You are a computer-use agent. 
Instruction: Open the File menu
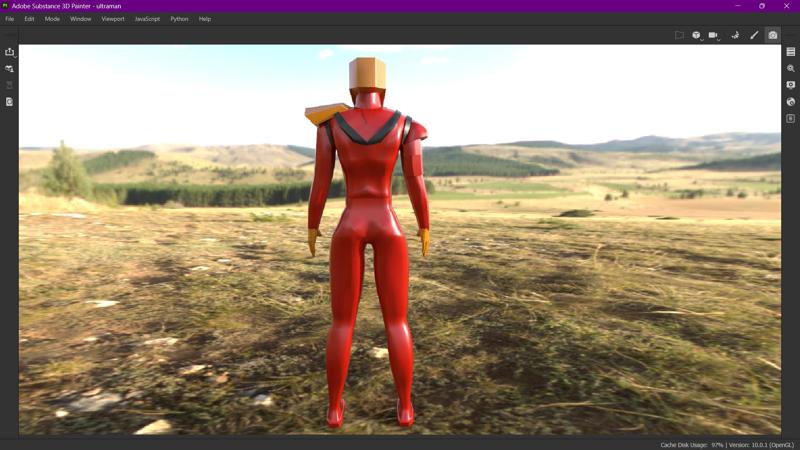point(10,19)
